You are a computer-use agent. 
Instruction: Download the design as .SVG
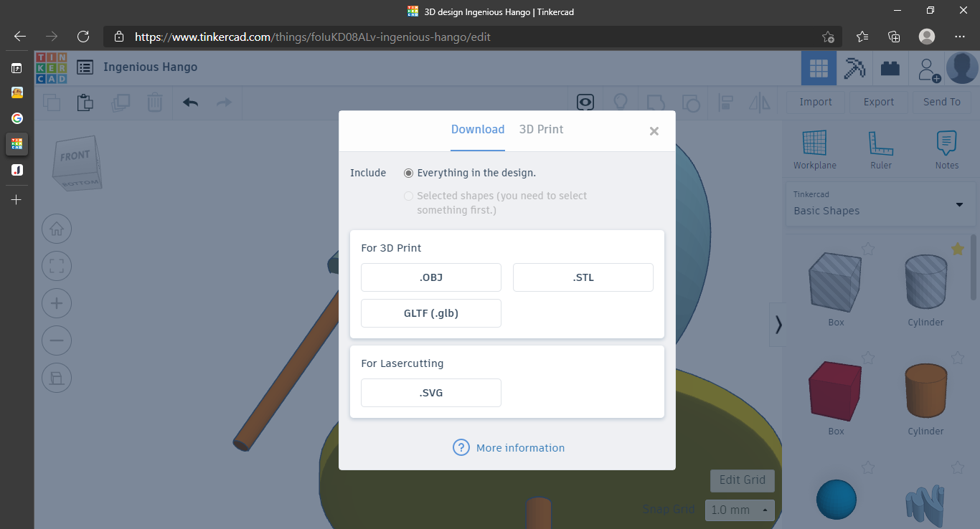pos(431,393)
